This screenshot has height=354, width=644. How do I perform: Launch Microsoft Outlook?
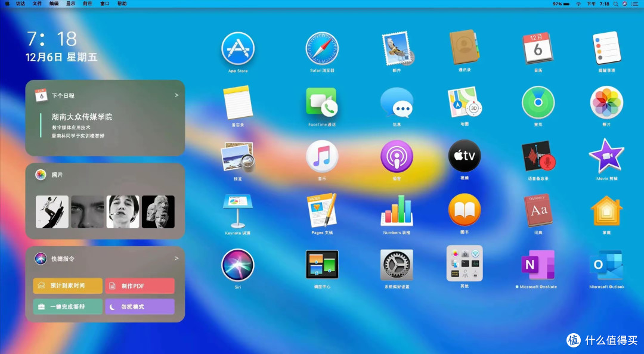click(606, 265)
